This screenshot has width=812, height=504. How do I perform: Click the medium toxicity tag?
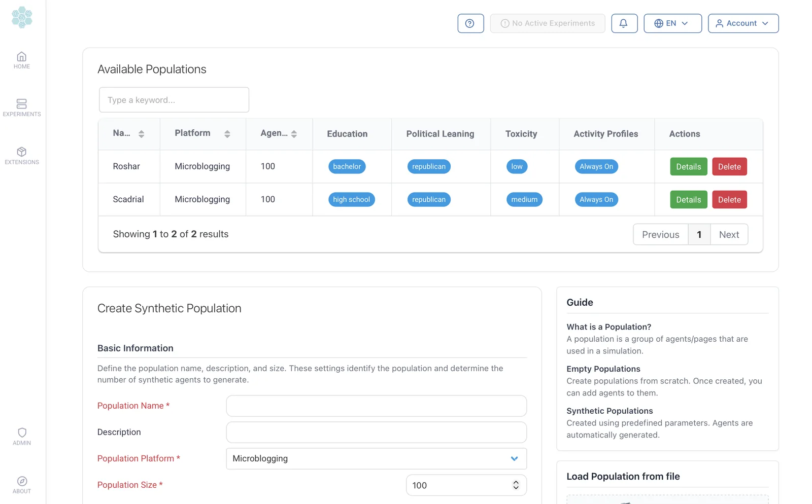click(x=524, y=199)
